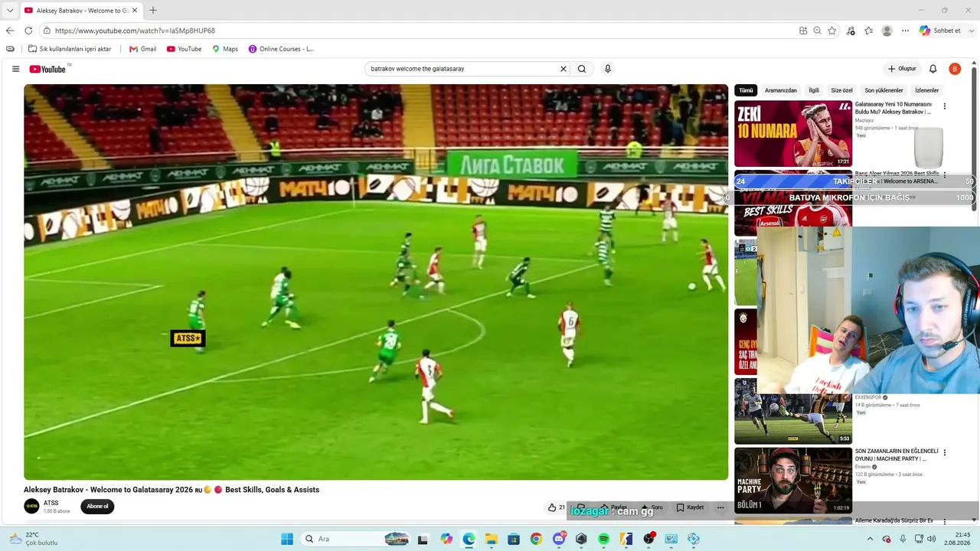Open the Maps bookmark
The image size is (980, 551).
tap(225, 49)
